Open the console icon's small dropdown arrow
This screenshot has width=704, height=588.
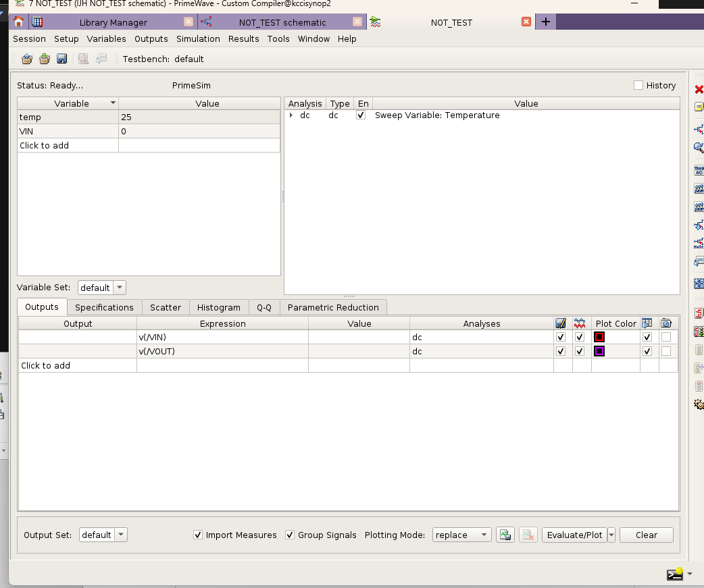[690, 574]
